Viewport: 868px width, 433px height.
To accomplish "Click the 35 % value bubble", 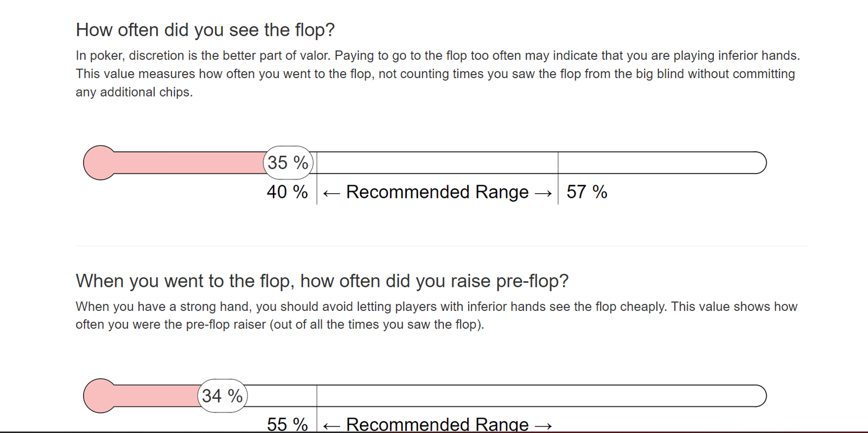I will point(288,162).
